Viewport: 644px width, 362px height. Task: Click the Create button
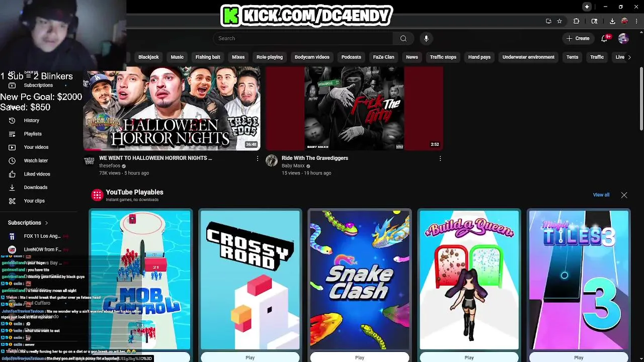tap(578, 38)
